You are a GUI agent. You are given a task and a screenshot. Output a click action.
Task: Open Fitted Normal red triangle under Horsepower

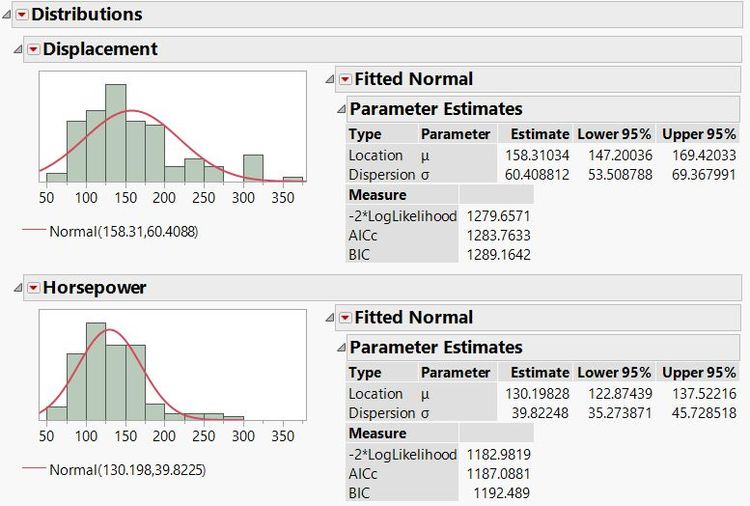click(x=345, y=318)
